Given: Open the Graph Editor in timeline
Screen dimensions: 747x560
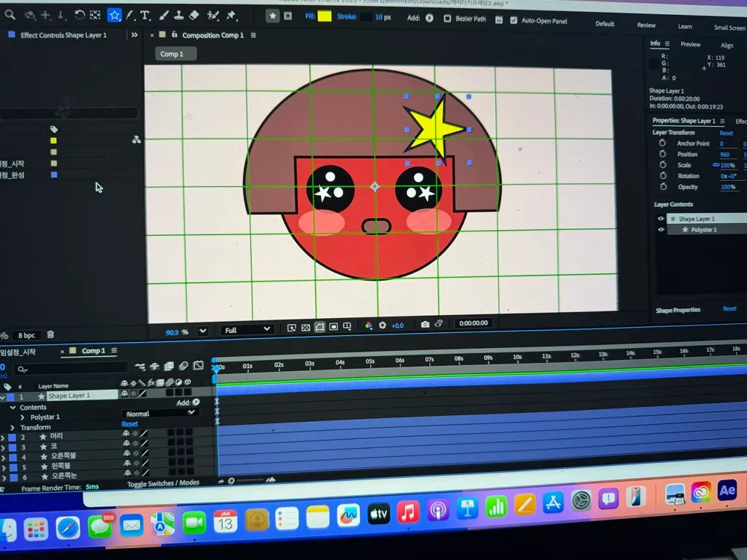Looking at the screenshot, I should (x=199, y=366).
